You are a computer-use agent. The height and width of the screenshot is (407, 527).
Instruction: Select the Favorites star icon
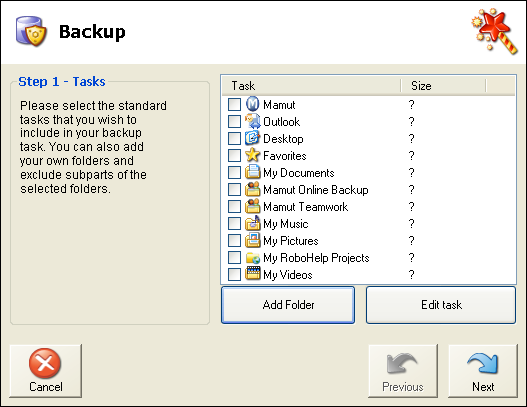point(252,155)
